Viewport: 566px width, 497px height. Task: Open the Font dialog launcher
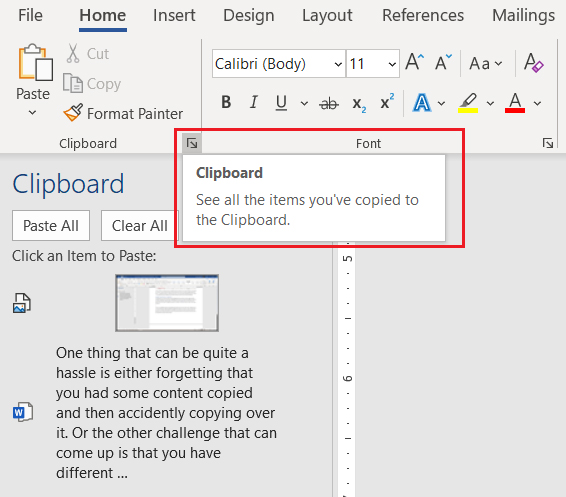pyautogui.click(x=548, y=143)
